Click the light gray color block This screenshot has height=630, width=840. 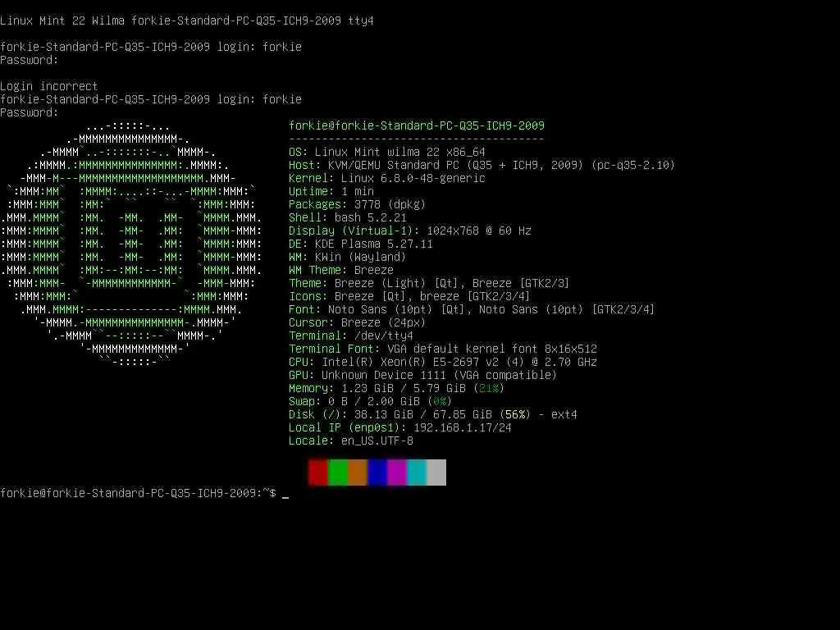pyautogui.click(x=436, y=472)
